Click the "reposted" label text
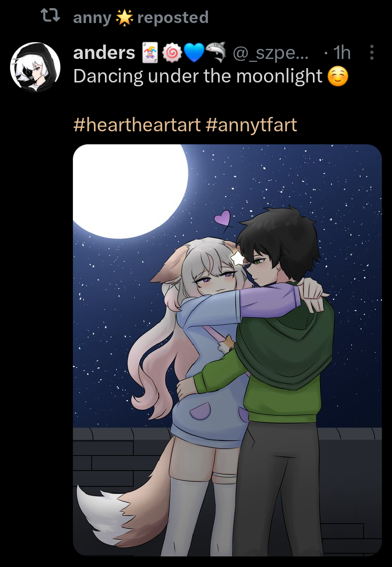 (x=173, y=17)
